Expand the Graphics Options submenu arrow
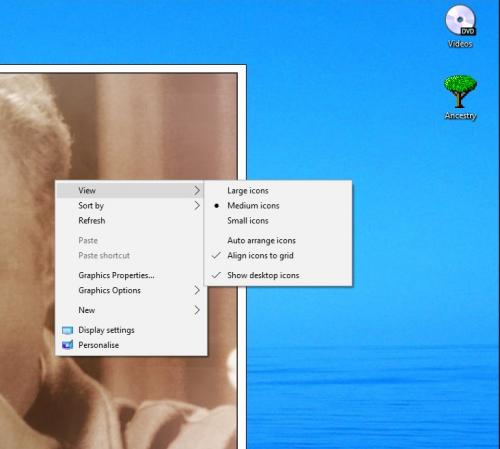This screenshot has width=500, height=449. tap(197, 290)
